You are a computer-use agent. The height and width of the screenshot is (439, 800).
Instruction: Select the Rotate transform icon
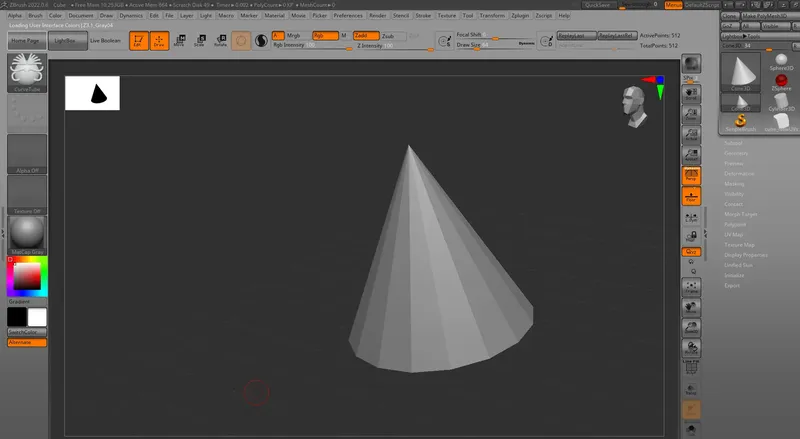(x=220, y=41)
